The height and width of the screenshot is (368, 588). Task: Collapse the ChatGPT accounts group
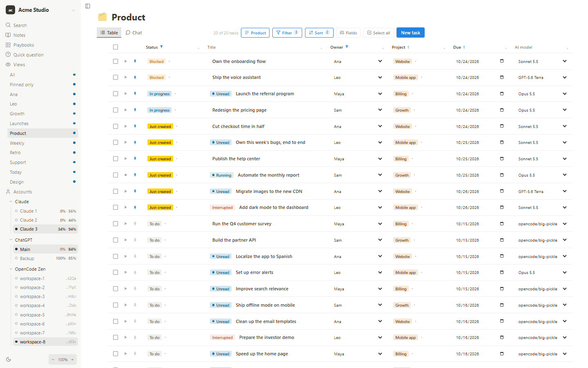[x=11, y=240]
